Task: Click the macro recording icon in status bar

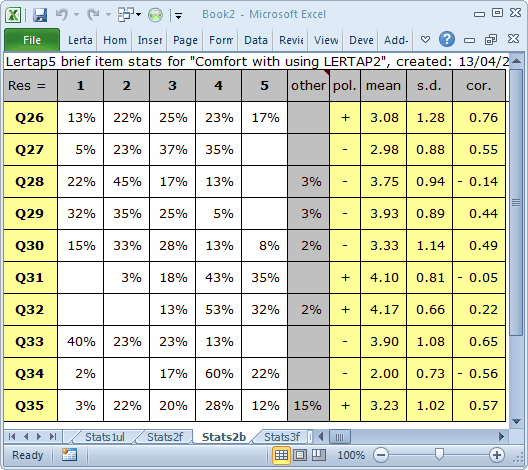Action: tap(69, 455)
